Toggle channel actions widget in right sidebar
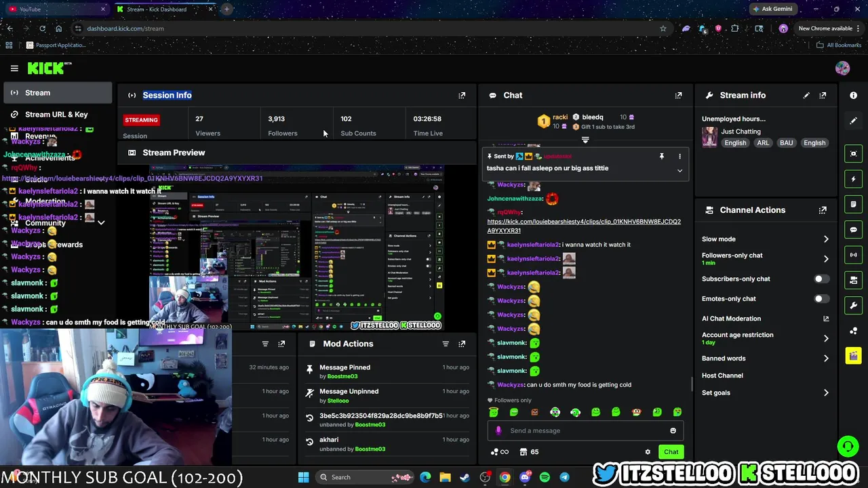 pos(854,280)
